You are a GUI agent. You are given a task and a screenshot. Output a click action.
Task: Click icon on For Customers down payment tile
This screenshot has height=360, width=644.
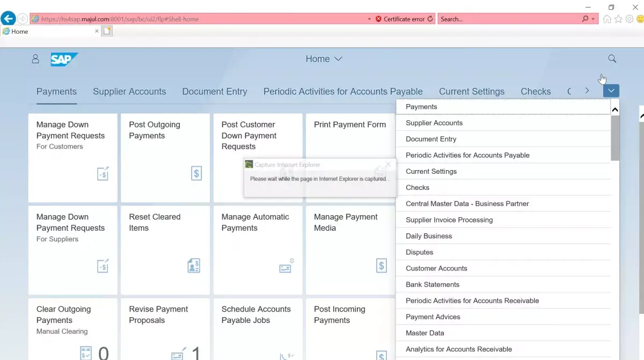(103, 173)
